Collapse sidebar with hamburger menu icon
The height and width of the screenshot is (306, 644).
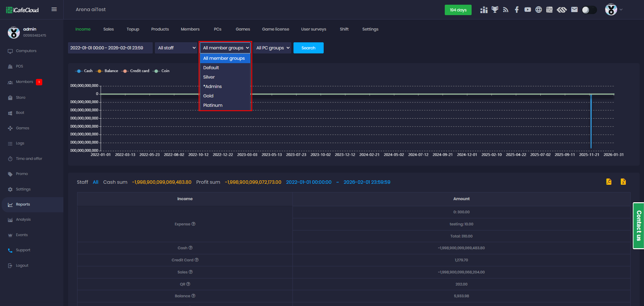[x=54, y=9]
